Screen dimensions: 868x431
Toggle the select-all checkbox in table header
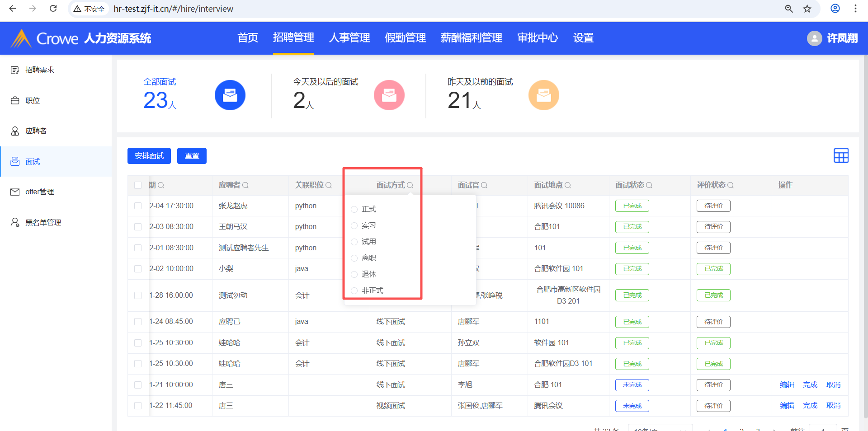[x=138, y=185]
